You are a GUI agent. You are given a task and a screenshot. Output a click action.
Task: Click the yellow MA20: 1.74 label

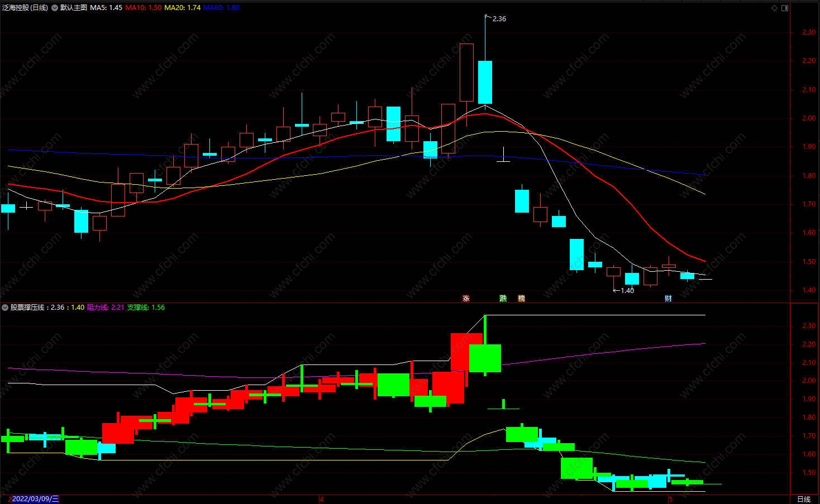(x=183, y=8)
